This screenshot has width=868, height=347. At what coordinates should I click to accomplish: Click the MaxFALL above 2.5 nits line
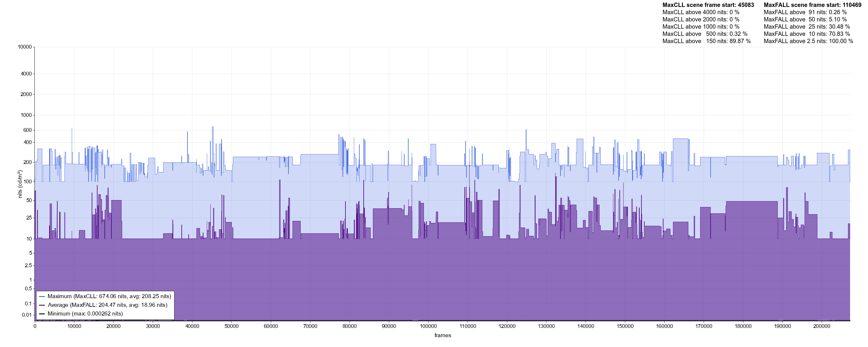[x=808, y=41]
